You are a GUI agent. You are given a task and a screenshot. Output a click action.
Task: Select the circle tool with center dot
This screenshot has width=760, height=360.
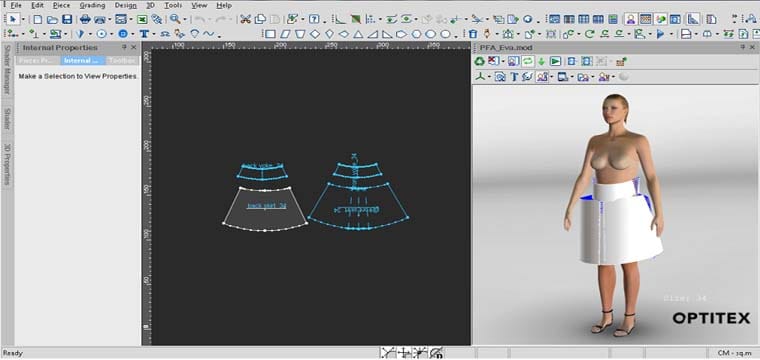101,34
